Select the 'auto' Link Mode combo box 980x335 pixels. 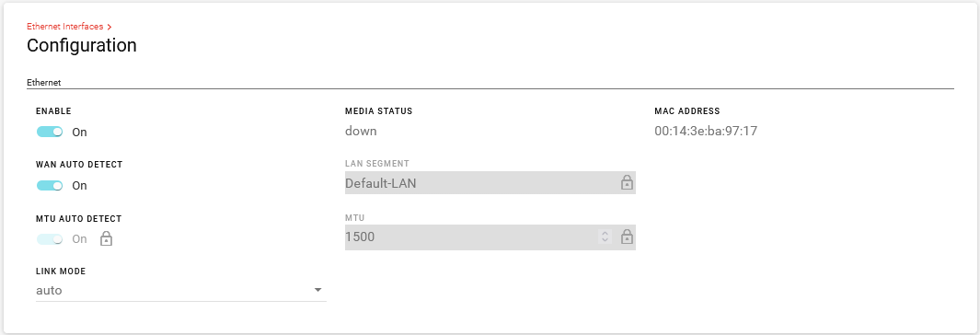[x=181, y=291]
